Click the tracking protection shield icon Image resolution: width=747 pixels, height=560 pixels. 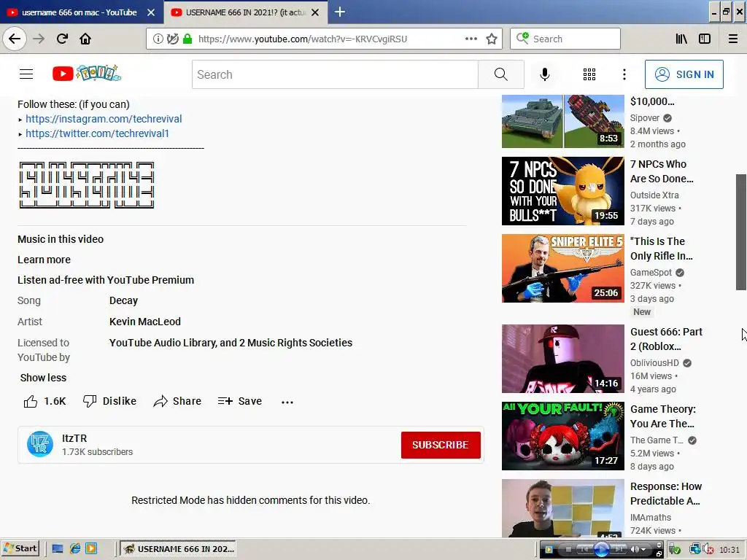pos(173,39)
